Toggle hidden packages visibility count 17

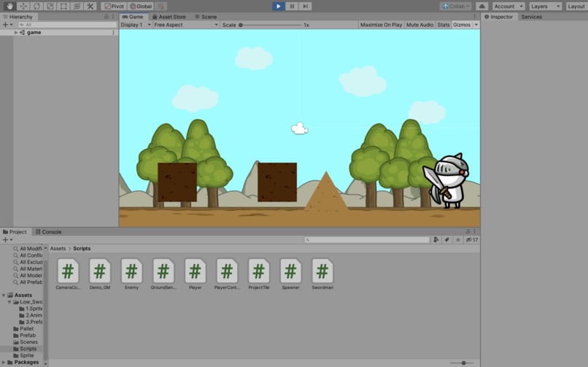472,239
